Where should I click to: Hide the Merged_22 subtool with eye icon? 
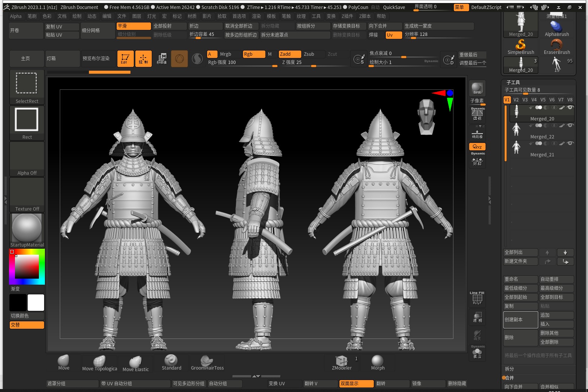click(570, 125)
